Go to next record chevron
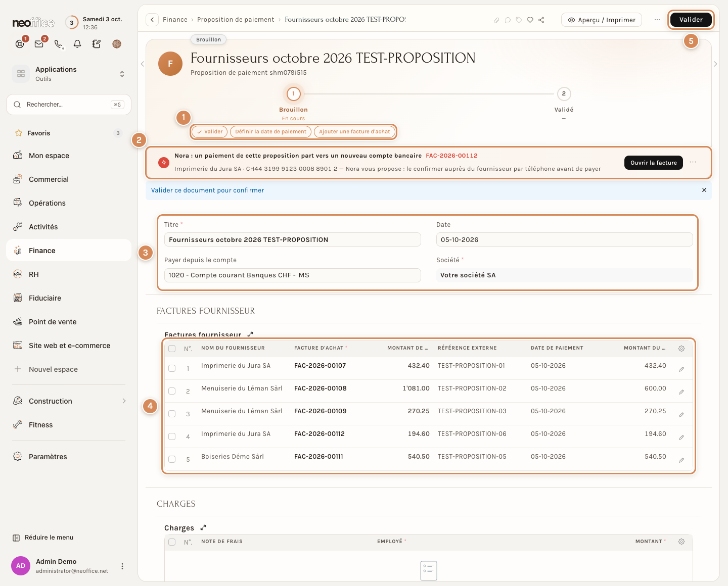Viewport: 728px width, 586px height. click(x=715, y=64)
